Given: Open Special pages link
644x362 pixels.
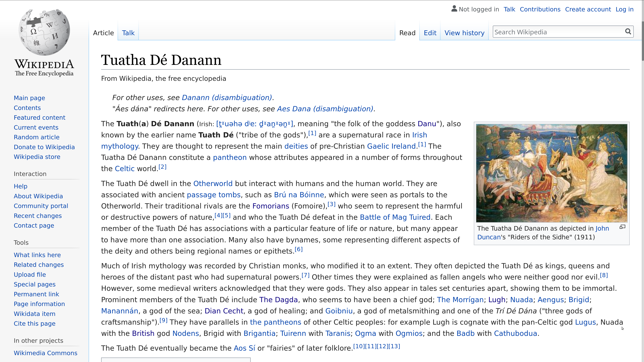Looking at the screenshot, I should (x=35, y=284).
